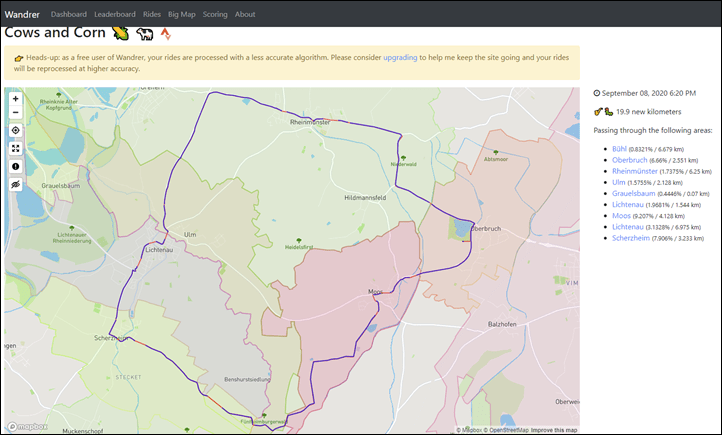Click the Heidelsfirst tree marker on map

click(x=299, y=241)
